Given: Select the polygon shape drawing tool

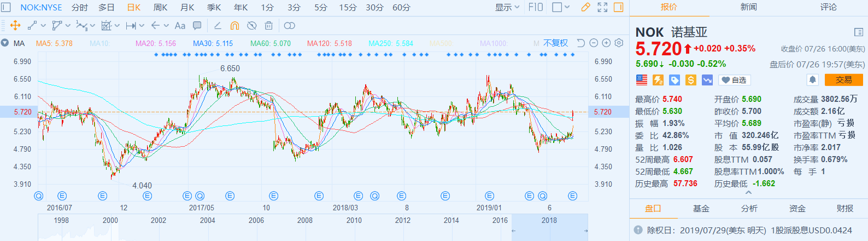Looking at the screenshot, I should [x=56, y=26].
